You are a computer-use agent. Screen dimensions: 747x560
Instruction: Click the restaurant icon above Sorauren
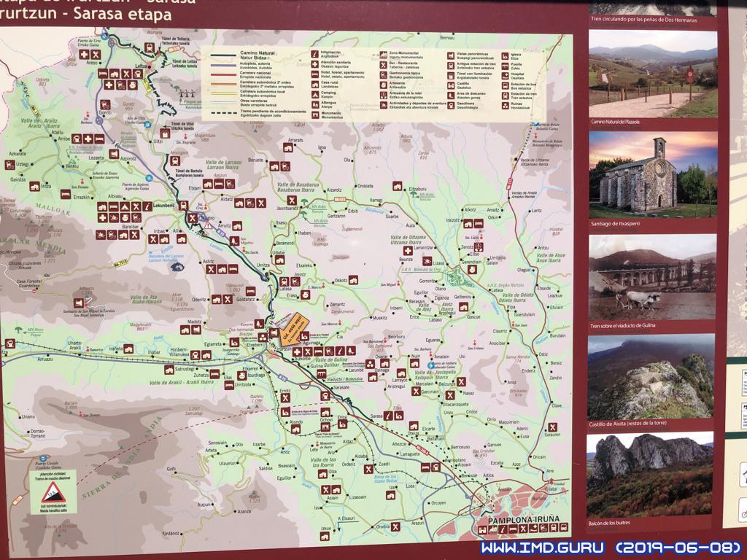click(552, 427)
